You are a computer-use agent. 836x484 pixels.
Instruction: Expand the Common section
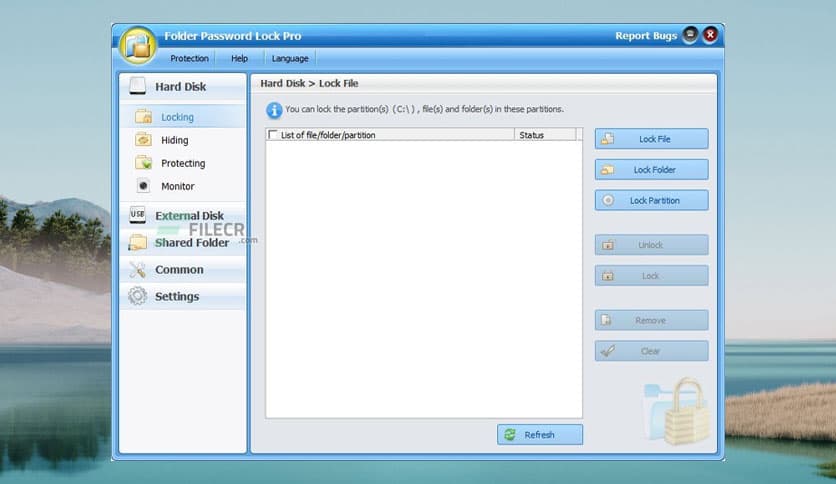tap(182, 270)
